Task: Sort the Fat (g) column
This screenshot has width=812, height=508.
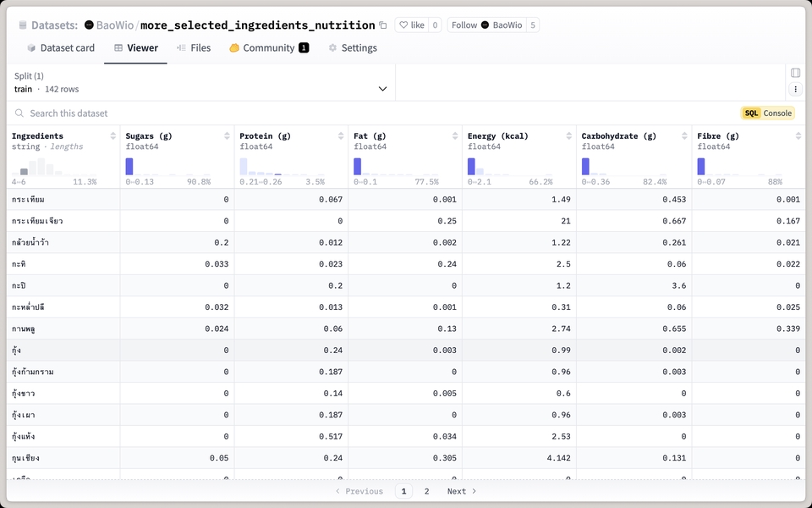Action: 455,135
